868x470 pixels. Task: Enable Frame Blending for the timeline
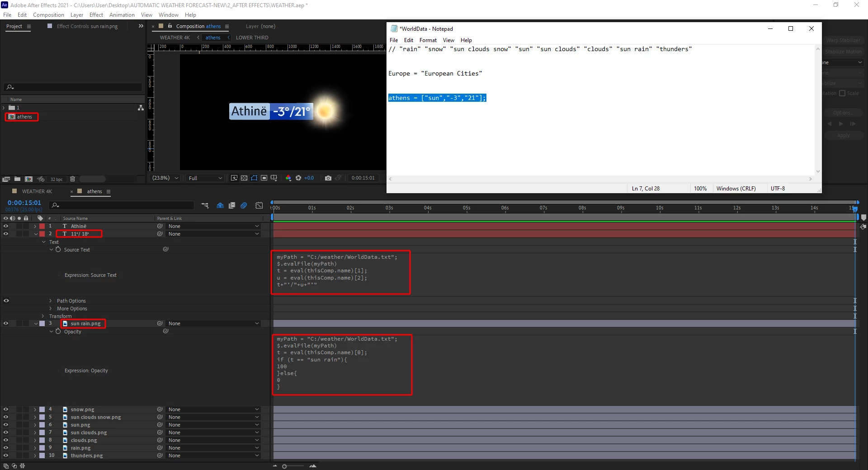(x=232, y=205)
